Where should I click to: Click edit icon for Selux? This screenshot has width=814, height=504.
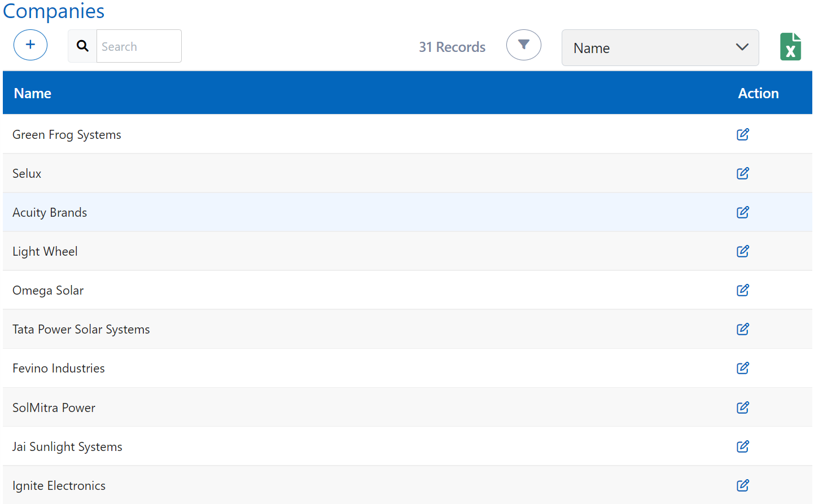click(x=742, y=174)
